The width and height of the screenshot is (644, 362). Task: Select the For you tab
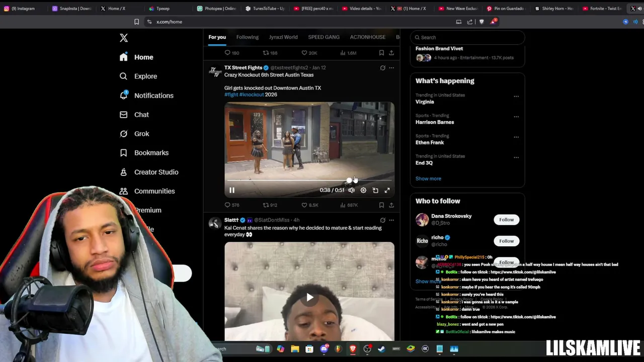(217, 37)
